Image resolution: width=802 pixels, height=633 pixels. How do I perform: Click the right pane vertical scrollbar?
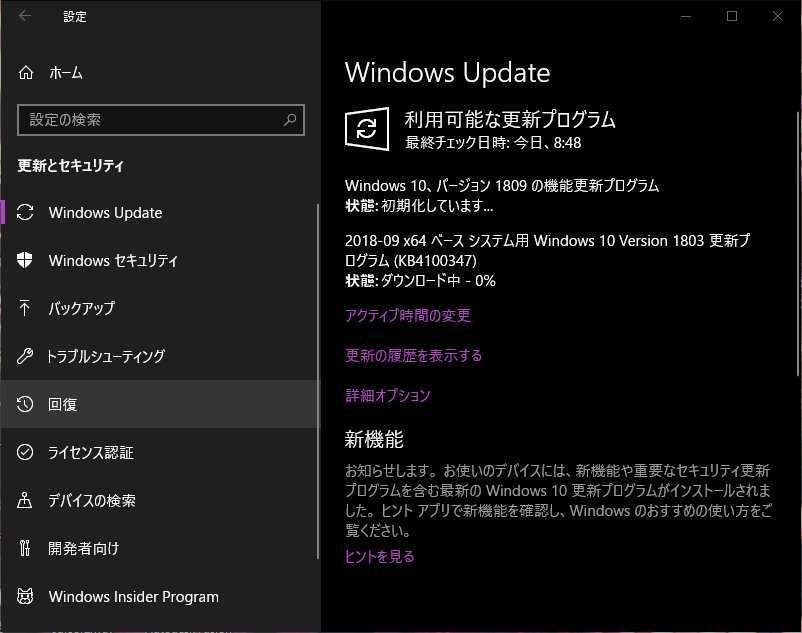[x=798, y=243]
